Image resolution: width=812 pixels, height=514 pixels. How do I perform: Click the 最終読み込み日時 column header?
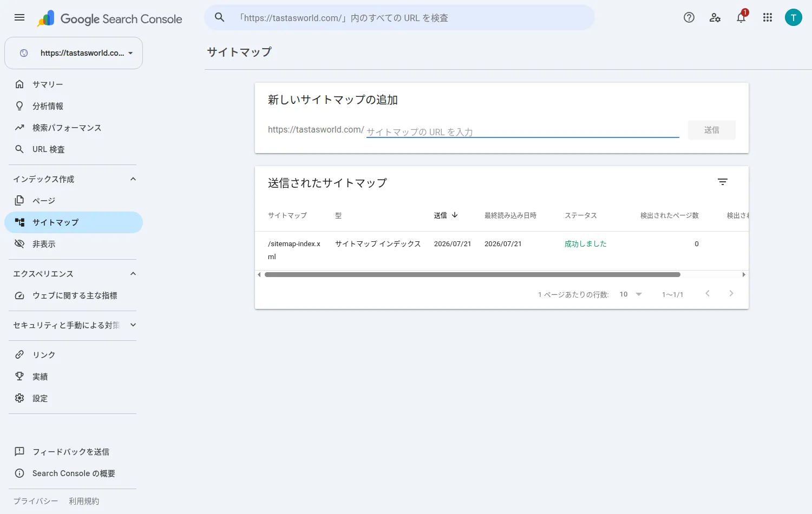(510, 215)
